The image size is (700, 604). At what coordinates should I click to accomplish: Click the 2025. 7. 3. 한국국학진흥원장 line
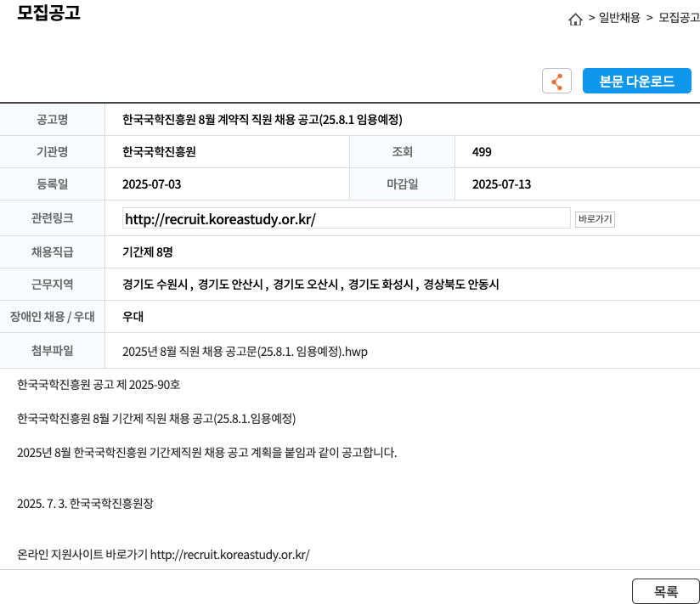click(85, 504)
